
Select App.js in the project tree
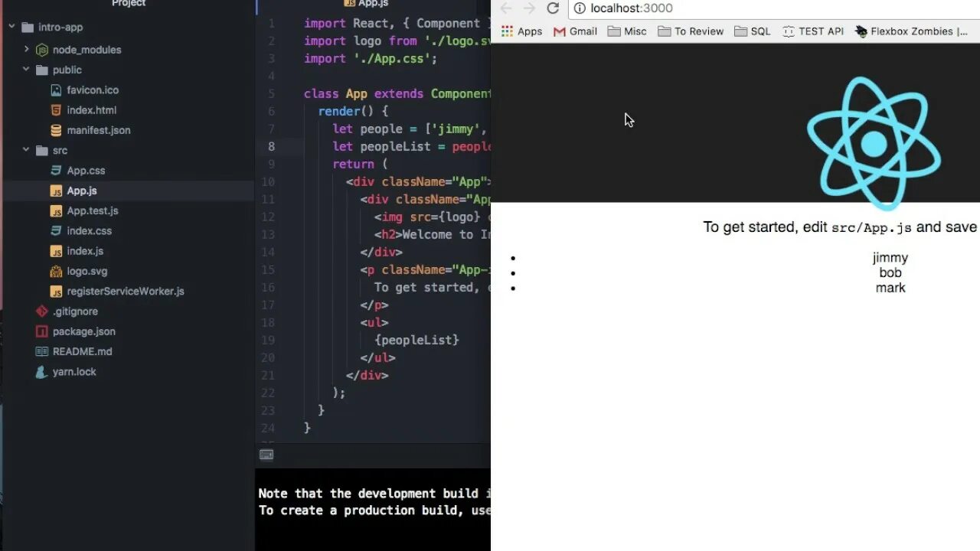(82, 191)
